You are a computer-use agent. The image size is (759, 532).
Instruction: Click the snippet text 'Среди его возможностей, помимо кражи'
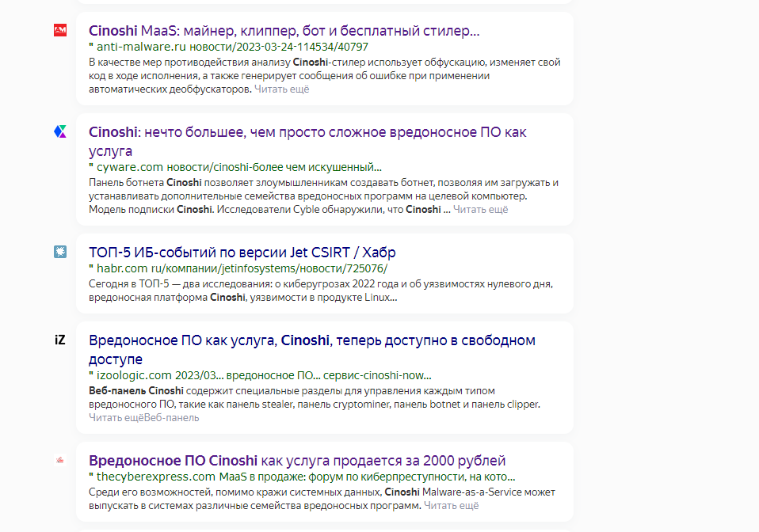coord(235,492)
